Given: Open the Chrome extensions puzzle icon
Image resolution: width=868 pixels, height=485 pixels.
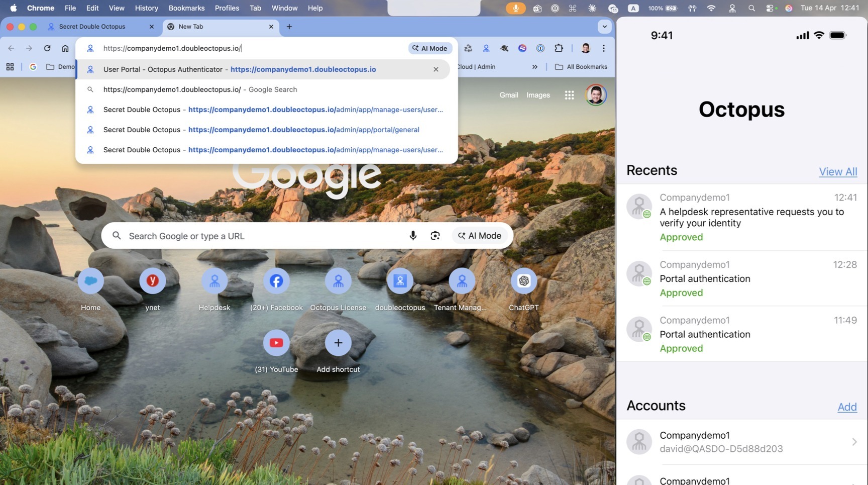Looking at the screenshot, I should [x=559, y=48].
